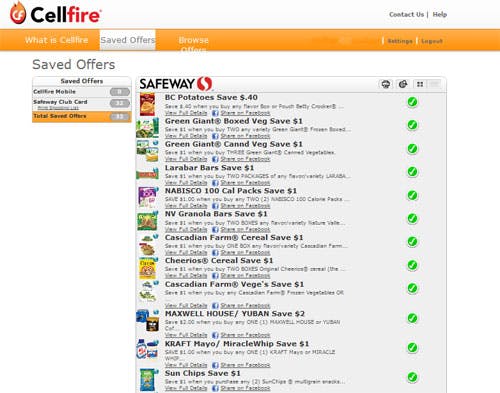
Task: Toggle green checkmark for Cheerios Cereal offer
Action: (x=412, y=265)
